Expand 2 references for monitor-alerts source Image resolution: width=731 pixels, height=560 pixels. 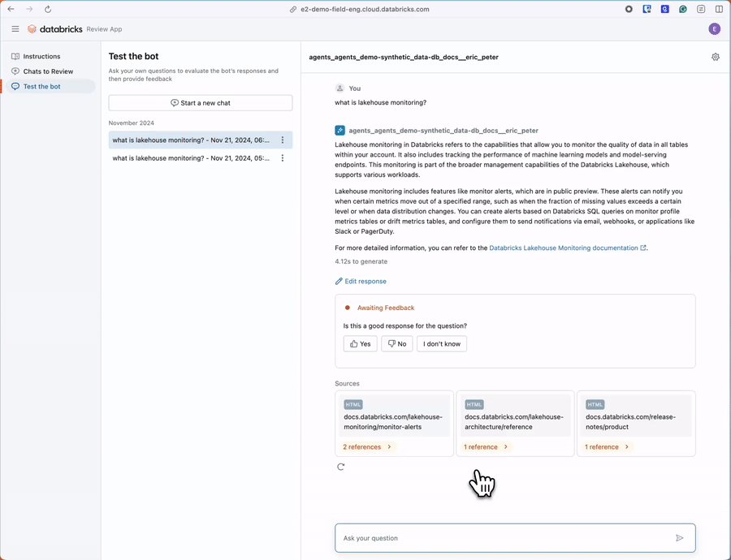pos(367,447)
